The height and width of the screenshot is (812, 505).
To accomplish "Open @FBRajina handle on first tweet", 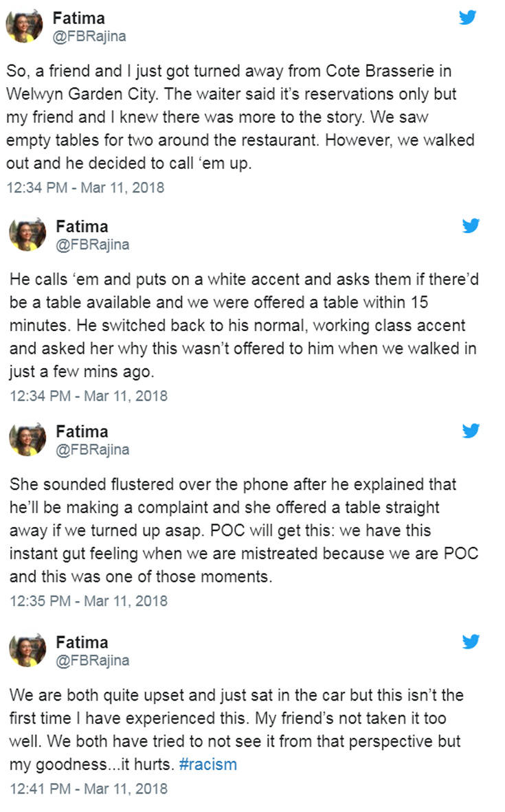I will 90,36.
